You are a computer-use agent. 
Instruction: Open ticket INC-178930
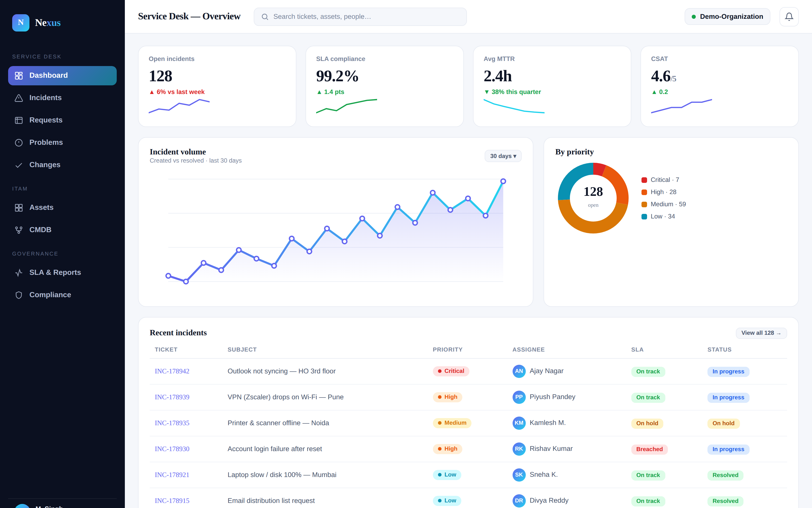pos(172,449)
